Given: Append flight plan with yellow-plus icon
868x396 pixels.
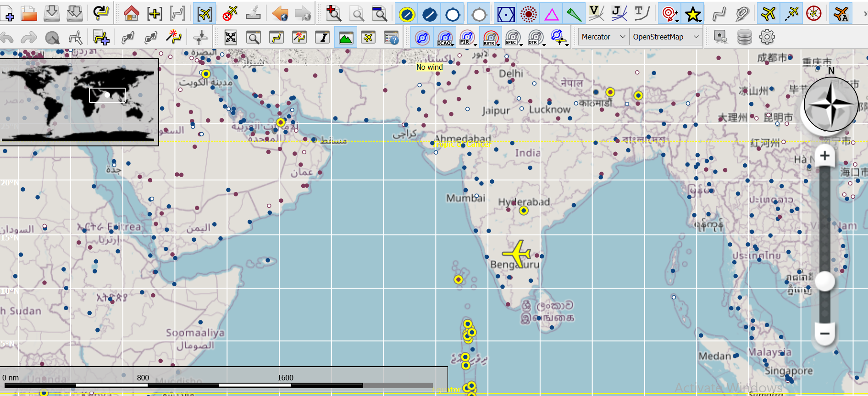Looking at the screenshot, I should pyautogui.click(x=101, y=37).
